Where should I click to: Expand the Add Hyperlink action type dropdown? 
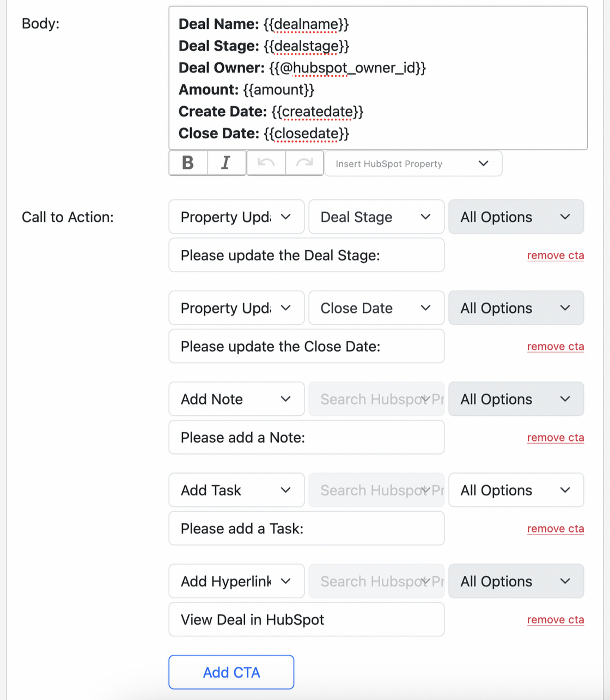coord(236,581)
